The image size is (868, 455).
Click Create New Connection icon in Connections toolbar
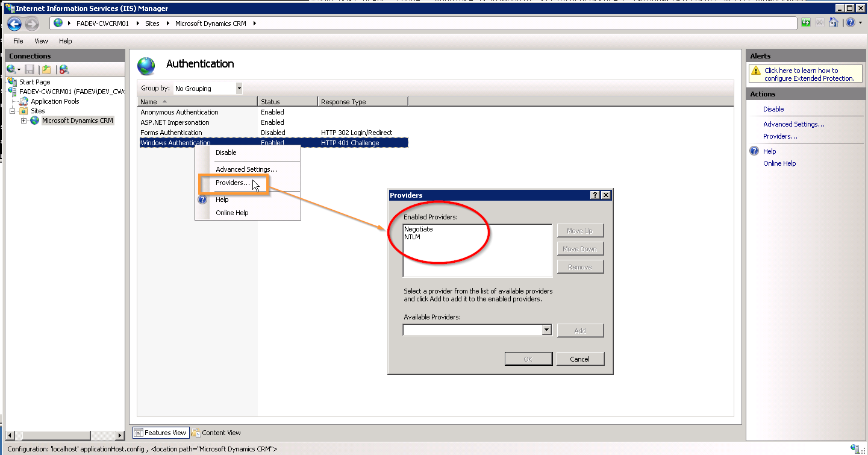click(x=11, y=69)
